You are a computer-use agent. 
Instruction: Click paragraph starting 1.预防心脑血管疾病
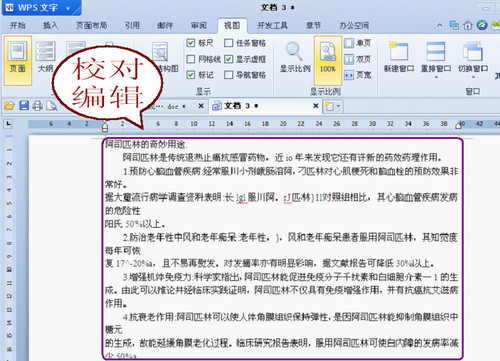(281, 177)
